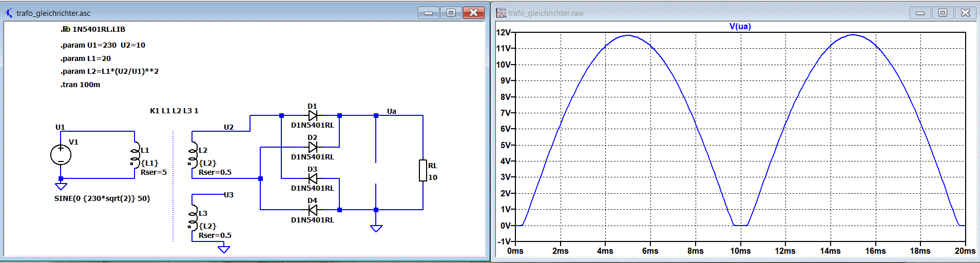Click the {L1} inductance value
The image size is (980, 263).
pyautogui.click(x=150, y=163)
